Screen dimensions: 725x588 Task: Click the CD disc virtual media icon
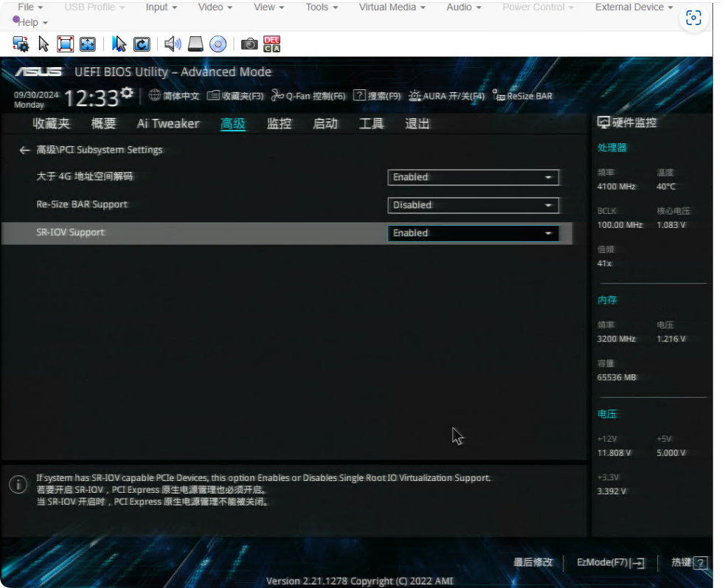(x=218, y=44)
